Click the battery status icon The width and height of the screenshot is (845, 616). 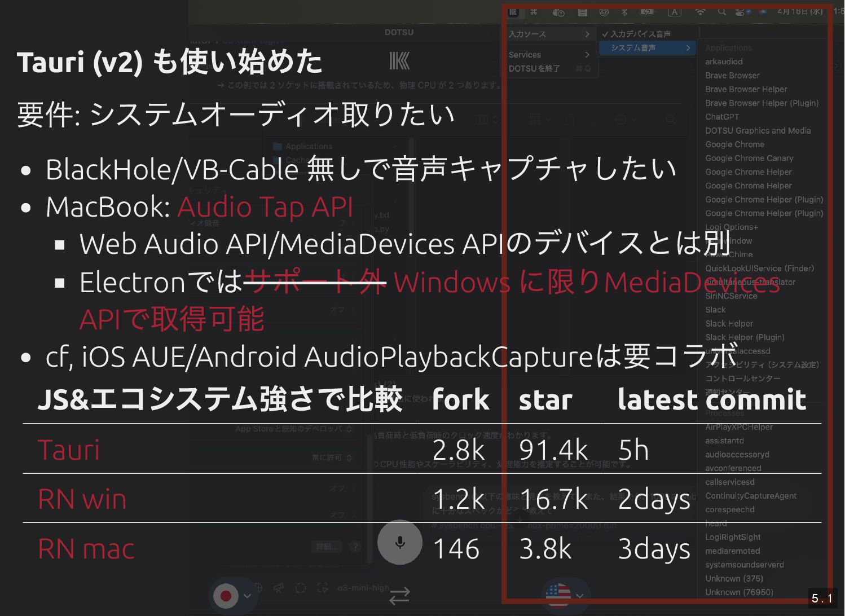[x=647, y=12]
